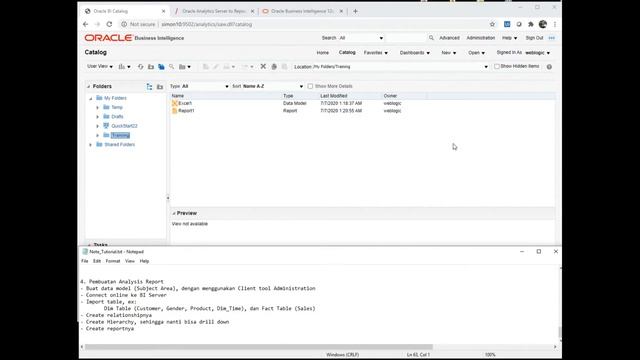The height and width of the screenshot is (360, 640).
Task: Click the Catalog toolbar search magnifier icon
Action: click(171, 67)
